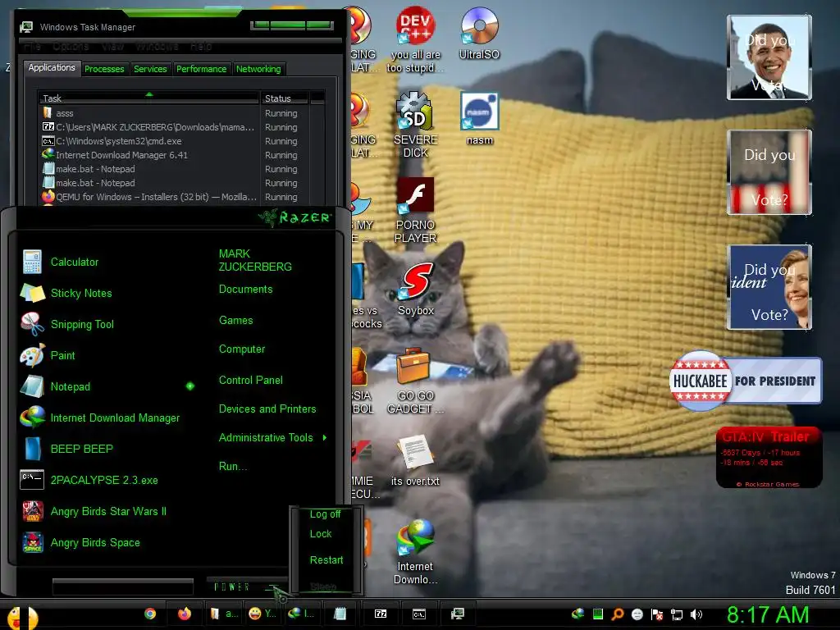Viewport: 840px width, 630px height.
Task: Click the Action Center flag tray icon
Action: click(657, 614)
